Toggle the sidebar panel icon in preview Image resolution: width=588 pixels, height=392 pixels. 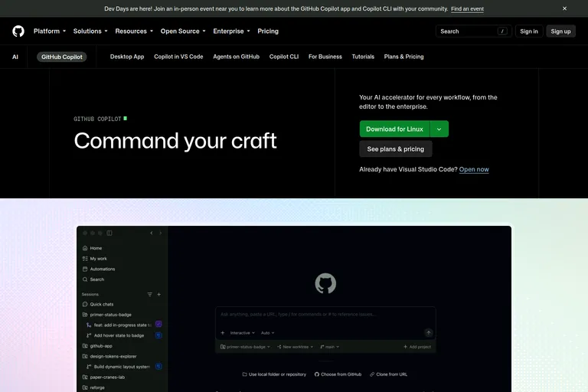coord(109,233)
